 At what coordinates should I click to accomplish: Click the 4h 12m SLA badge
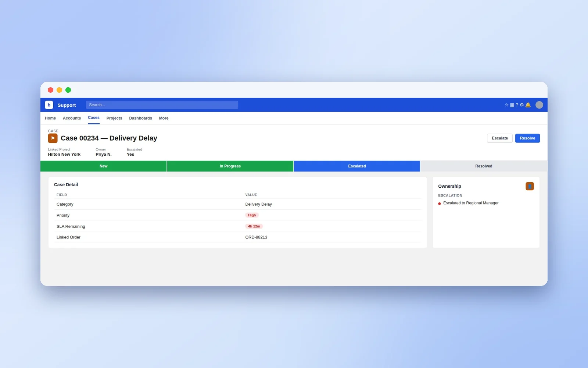(254, 226)
